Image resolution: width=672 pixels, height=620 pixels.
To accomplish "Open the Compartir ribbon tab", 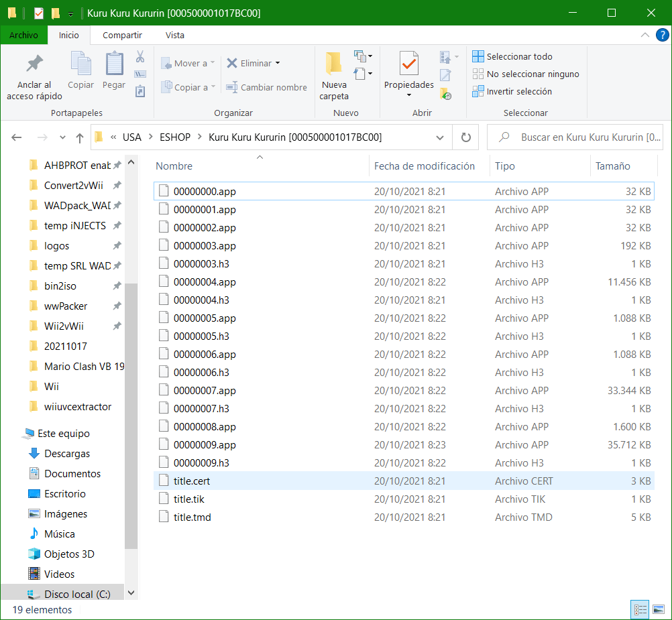I will pyautogui.click(x=122, y=35).
